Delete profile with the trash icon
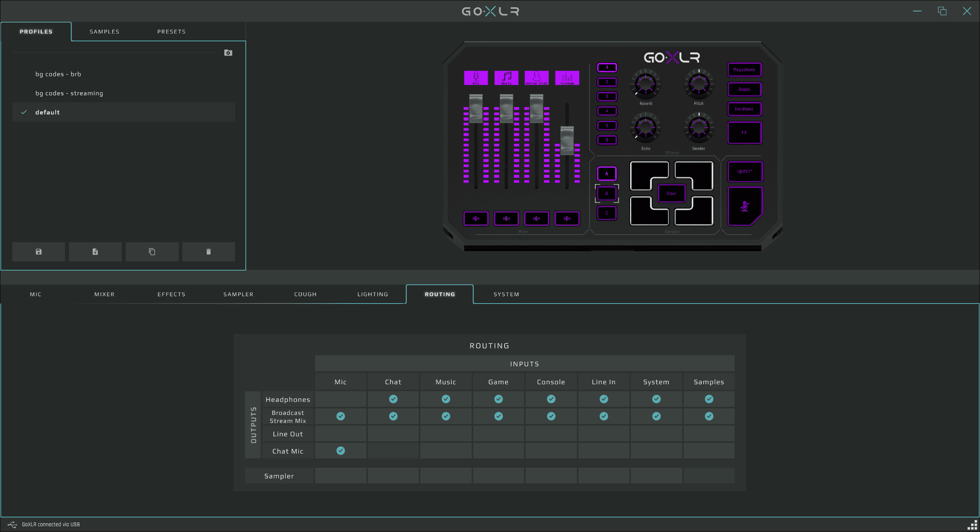Viewport: 980px width, 532px height. (x=208, y=251)
